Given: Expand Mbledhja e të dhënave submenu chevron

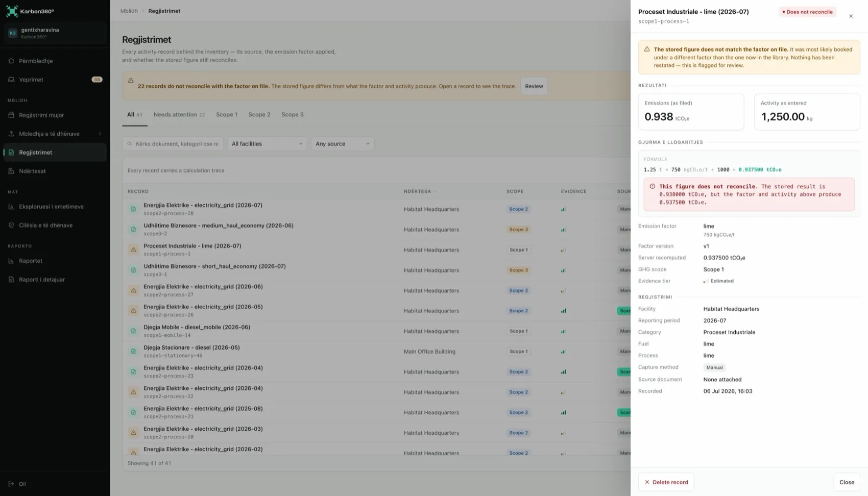Looking at the screenshot, I should (100, 134).
